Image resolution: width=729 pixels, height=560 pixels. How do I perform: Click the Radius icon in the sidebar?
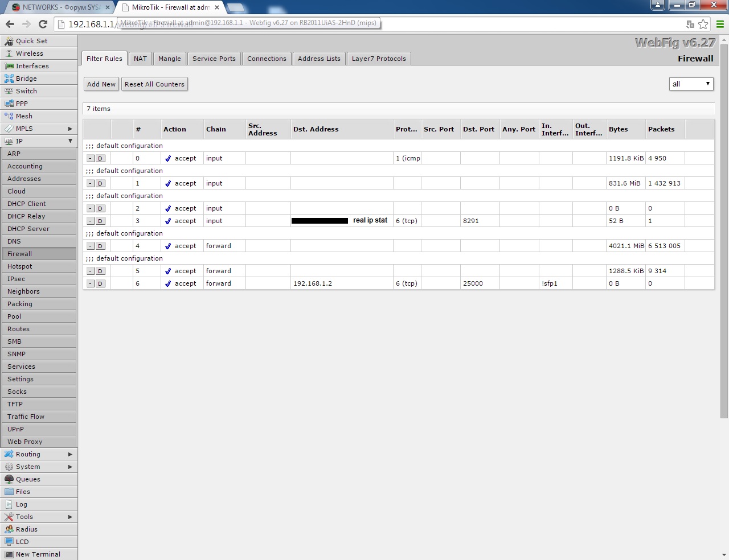point(9,529)
